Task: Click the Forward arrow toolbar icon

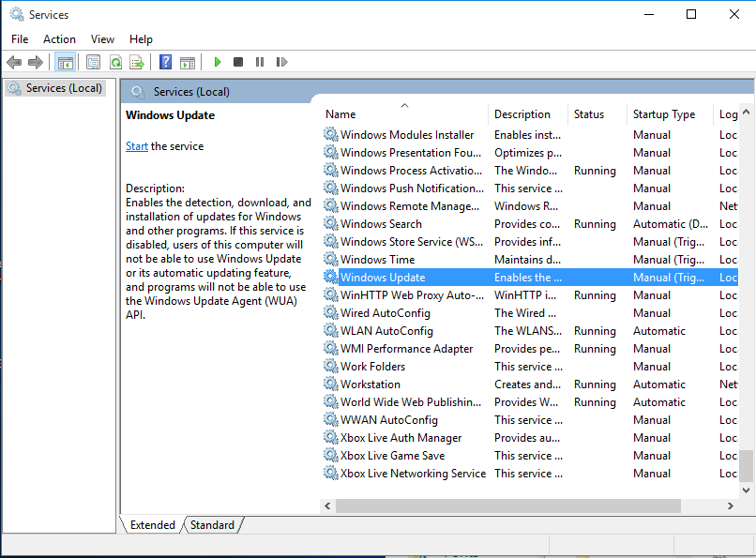Action: click(36, 62)
